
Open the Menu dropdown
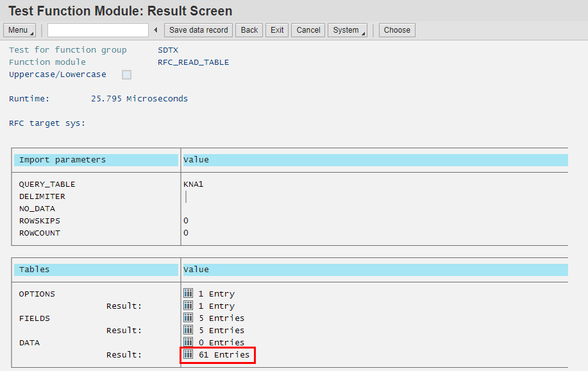(19, 30)
